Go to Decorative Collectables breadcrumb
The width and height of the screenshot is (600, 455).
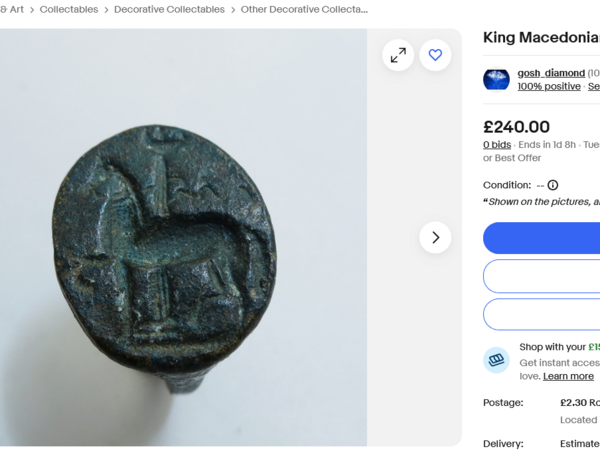click(x=169, y=10)
